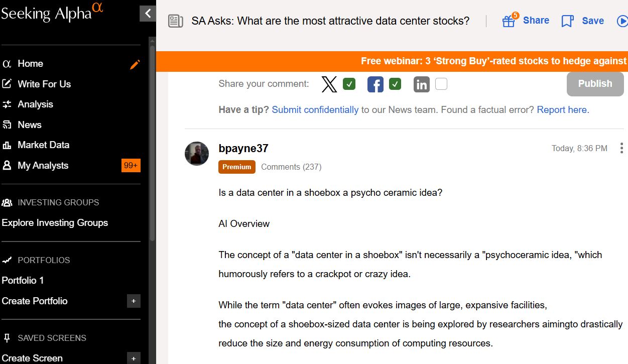Go to Analysis section

pos(35,104)
